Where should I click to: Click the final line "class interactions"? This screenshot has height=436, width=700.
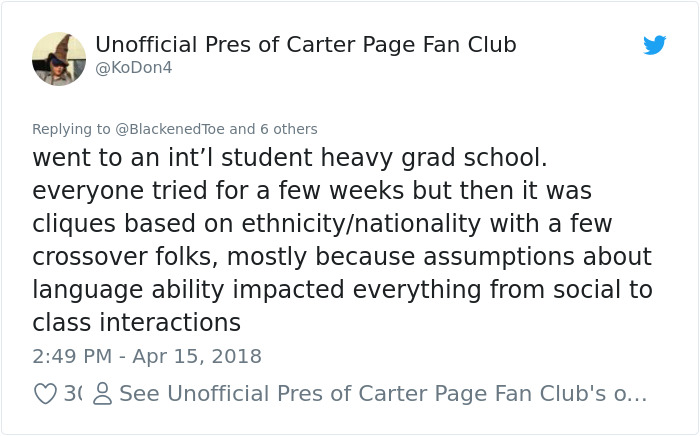(x=136, y=322)
